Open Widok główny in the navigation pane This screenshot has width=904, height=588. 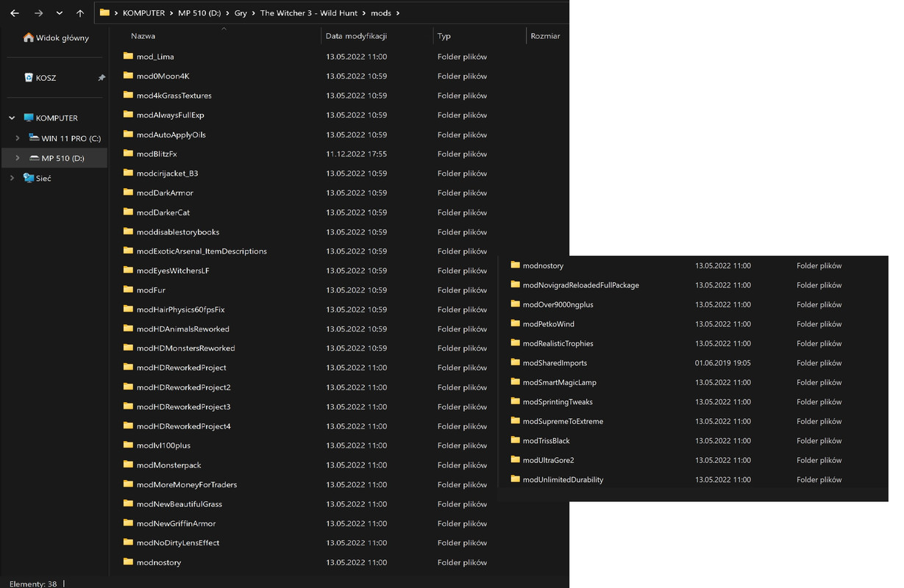click(x=56, y=37)
